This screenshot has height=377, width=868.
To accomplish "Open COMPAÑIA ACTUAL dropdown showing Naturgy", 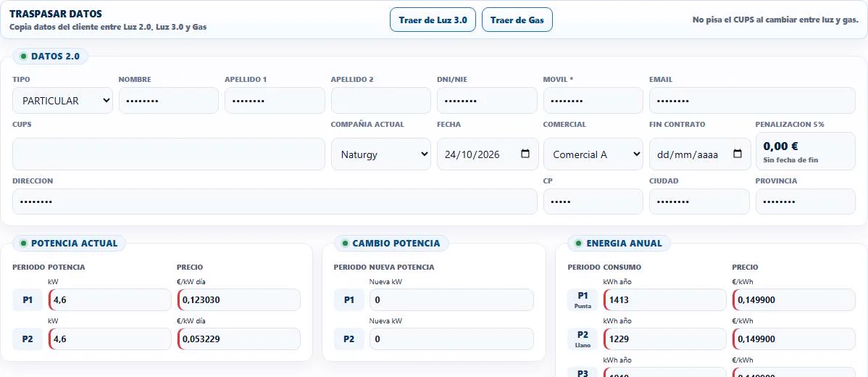I will click(x=381, y=154).
